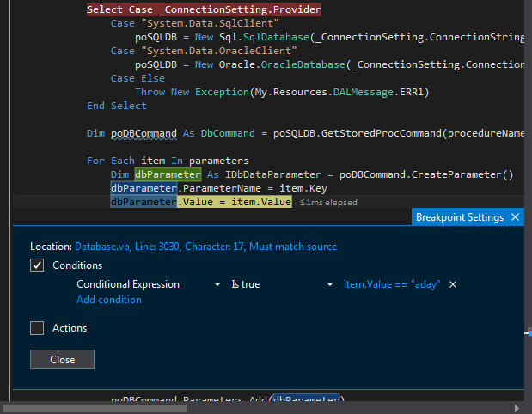The height and width of the screenshot is (414, 532).
Task: Edit the item.Value == "aday" expression
Action: point(391,284)
